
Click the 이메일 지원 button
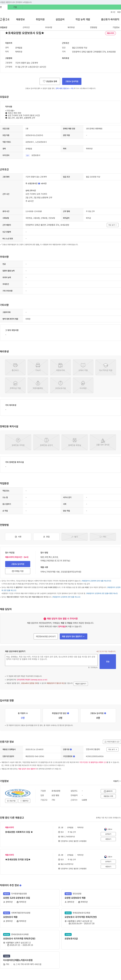(18, 571)
